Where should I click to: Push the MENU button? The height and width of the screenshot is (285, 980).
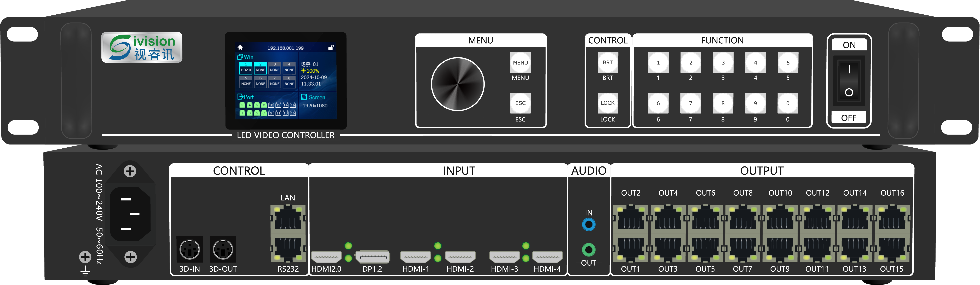point(520,62)
